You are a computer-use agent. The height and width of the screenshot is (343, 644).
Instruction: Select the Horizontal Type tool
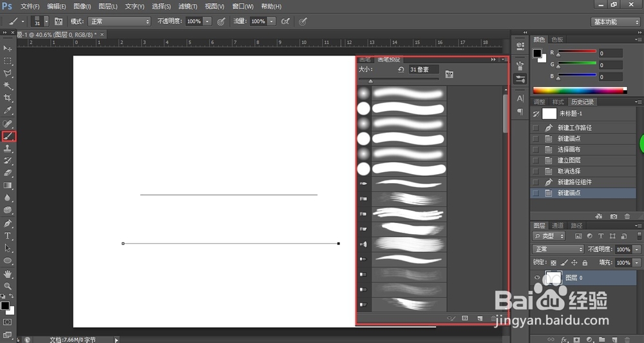[7, 236]
